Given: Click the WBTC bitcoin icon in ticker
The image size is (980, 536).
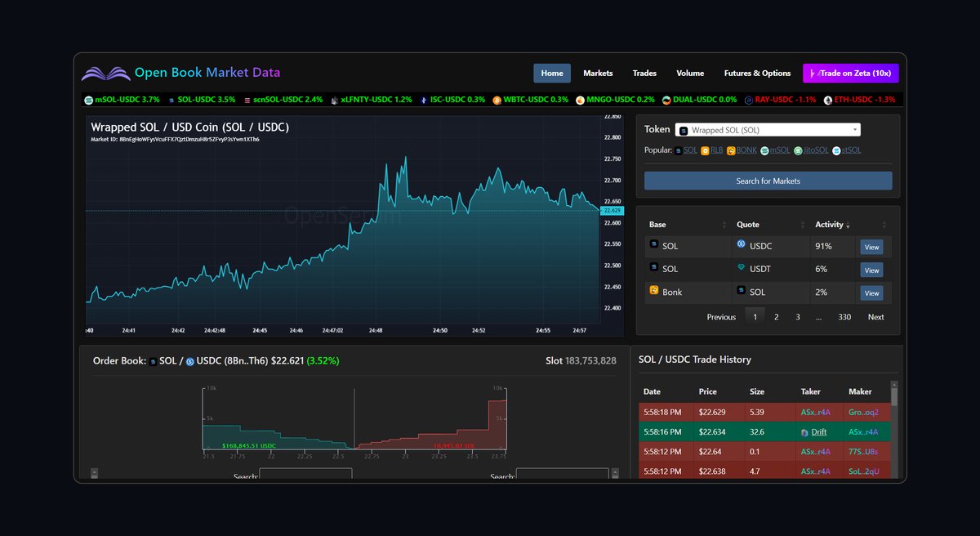Looking at the screenshot, I should (x=496, y=100).
